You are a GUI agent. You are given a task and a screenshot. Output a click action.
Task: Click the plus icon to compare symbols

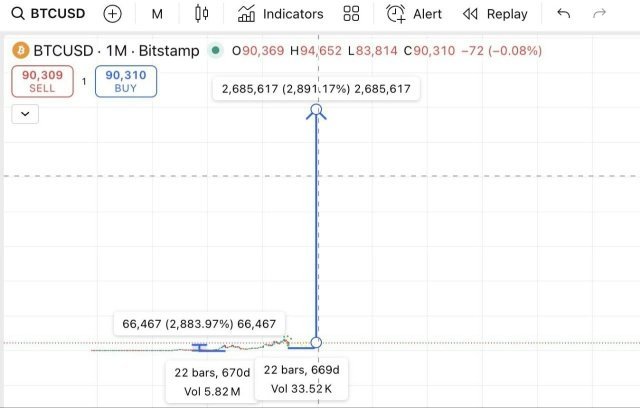point(113,14)
